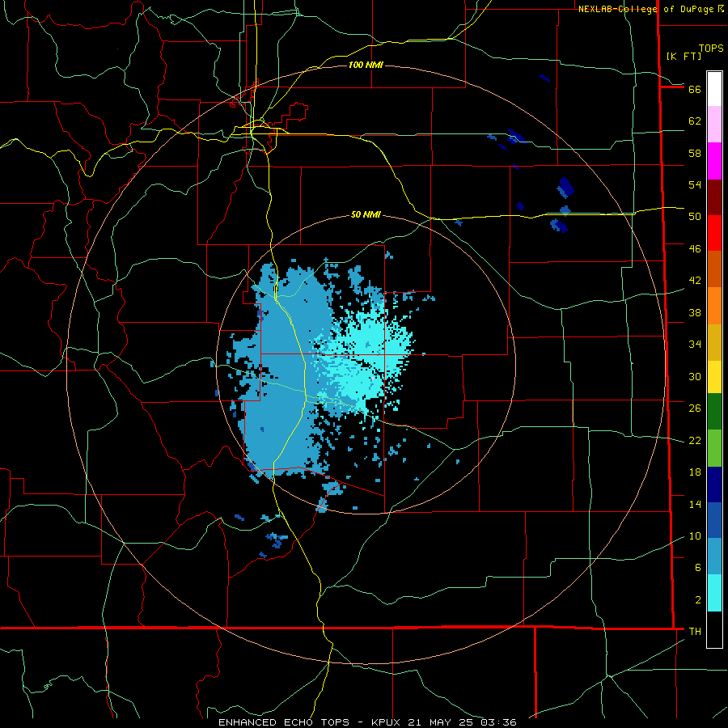728x728 pixels.
Task: Select the 62 legend value
Action: (695, 121)
